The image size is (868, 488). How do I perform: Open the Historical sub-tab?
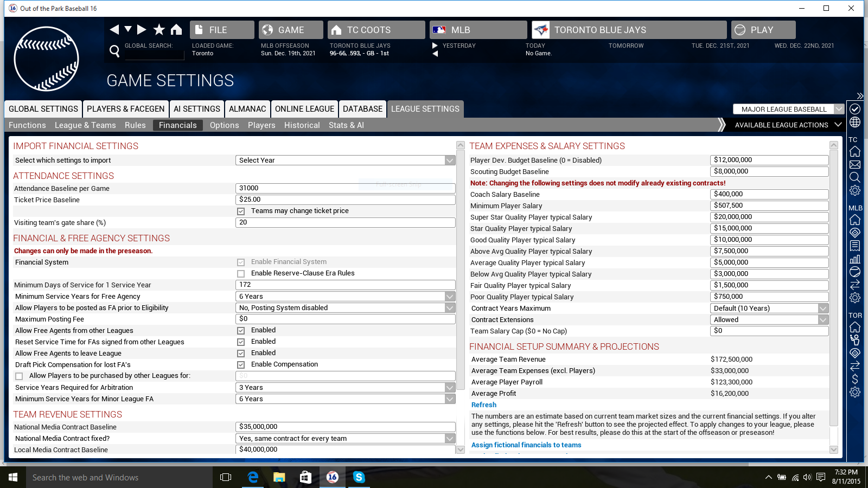click(x=302, y=125)
